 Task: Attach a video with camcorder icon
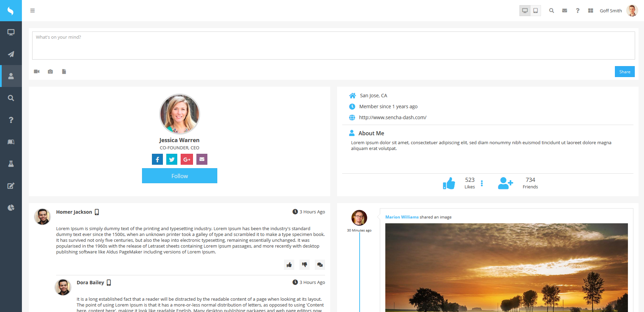(37, 72)
